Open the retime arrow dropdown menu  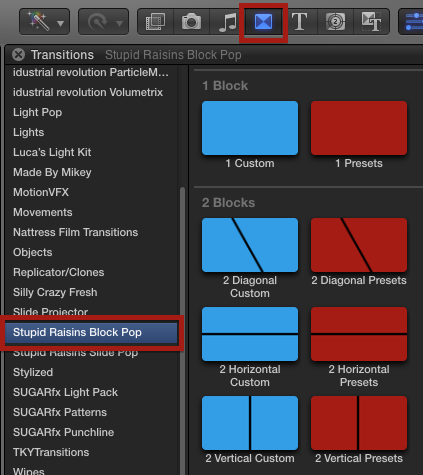103,22
